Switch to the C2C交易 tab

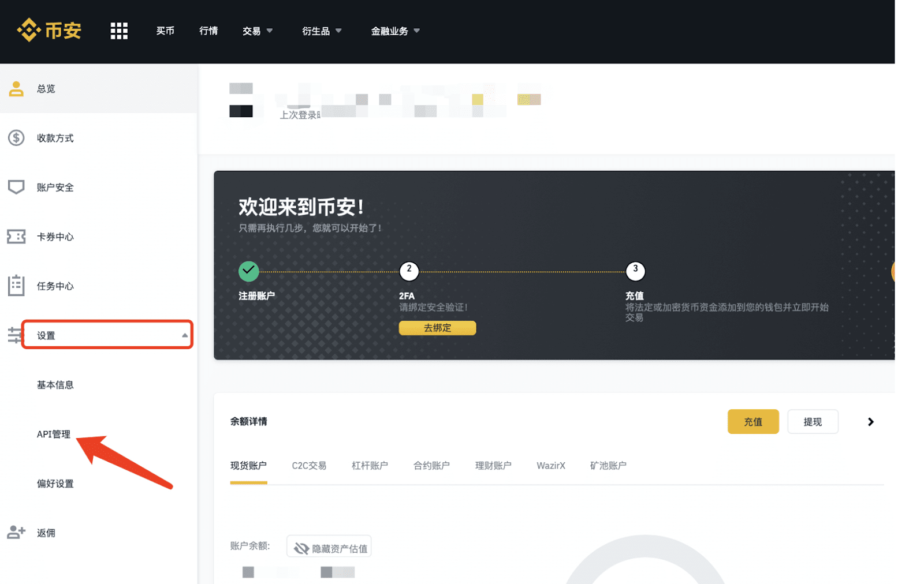(x=309, y=466)
